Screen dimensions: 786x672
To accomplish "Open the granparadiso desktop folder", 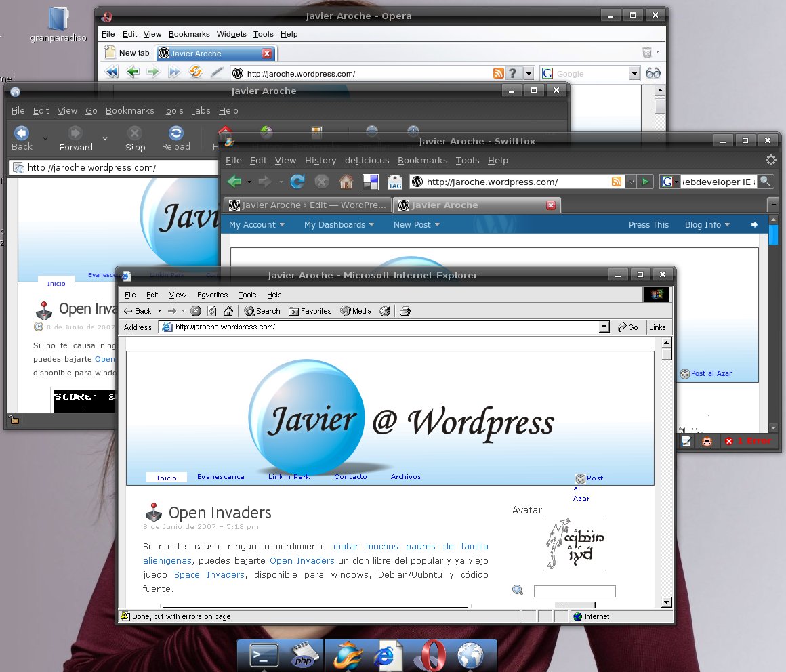I will coord(58,25).
